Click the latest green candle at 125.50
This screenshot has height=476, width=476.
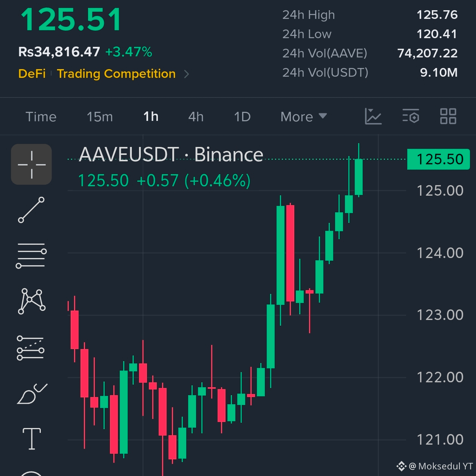coord(359,177)
